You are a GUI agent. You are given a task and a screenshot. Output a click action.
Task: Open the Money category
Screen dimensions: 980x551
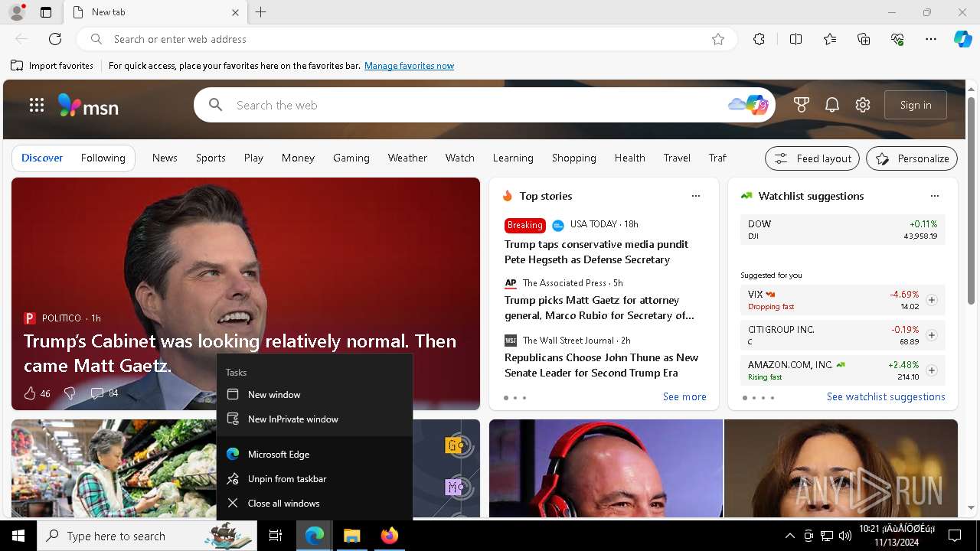click(298, 158)
